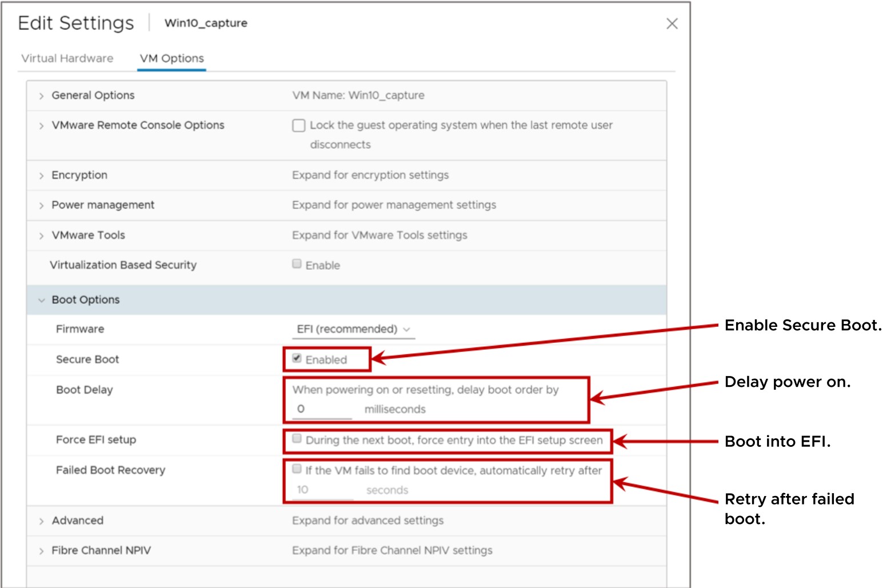Open the Firmware EFI dropdown

[x=353, y=329]
